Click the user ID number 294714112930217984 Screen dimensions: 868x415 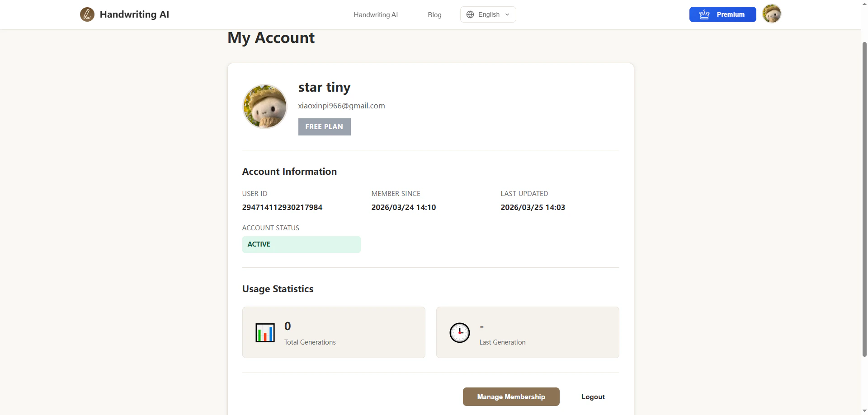point(283,207)
